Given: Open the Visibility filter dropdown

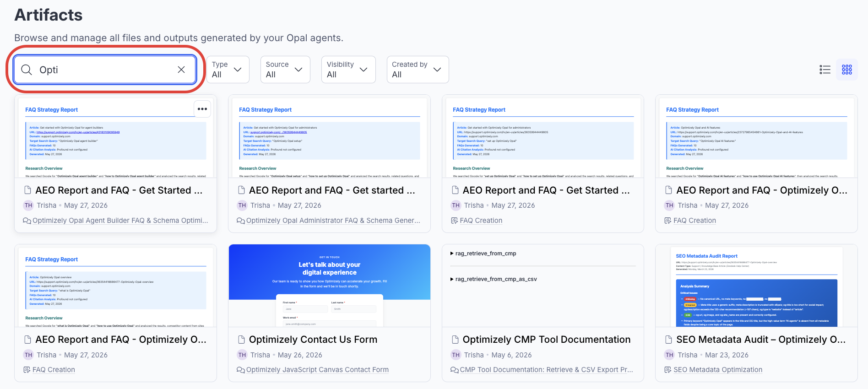Looking at the screenshot, I should [x=348, y=70].
